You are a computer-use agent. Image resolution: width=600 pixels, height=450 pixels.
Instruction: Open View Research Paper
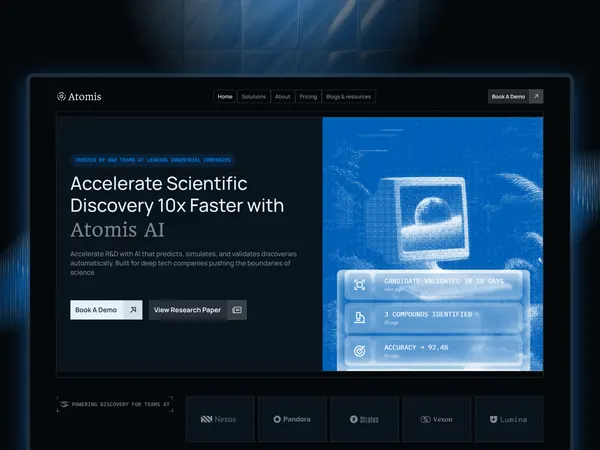(198, 310)
